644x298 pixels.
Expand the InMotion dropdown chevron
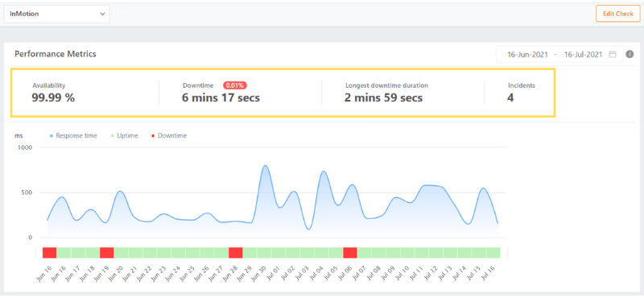[102, 14]
